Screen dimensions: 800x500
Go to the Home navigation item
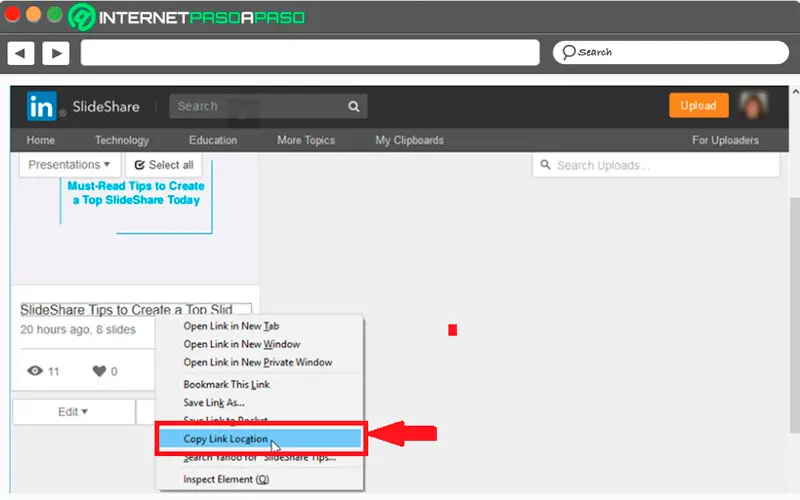click(x=40, y=140)
